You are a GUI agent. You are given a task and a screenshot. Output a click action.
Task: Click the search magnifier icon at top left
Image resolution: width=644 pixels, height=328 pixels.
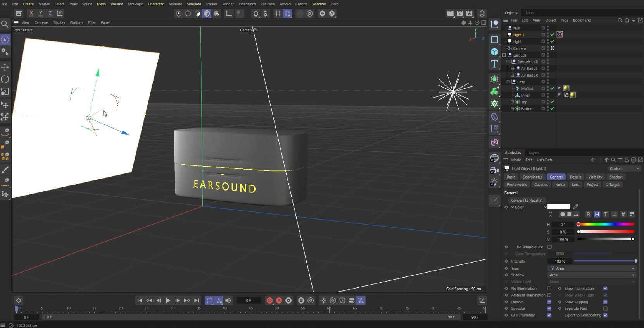pyautogui.click(x=5, y=24)
